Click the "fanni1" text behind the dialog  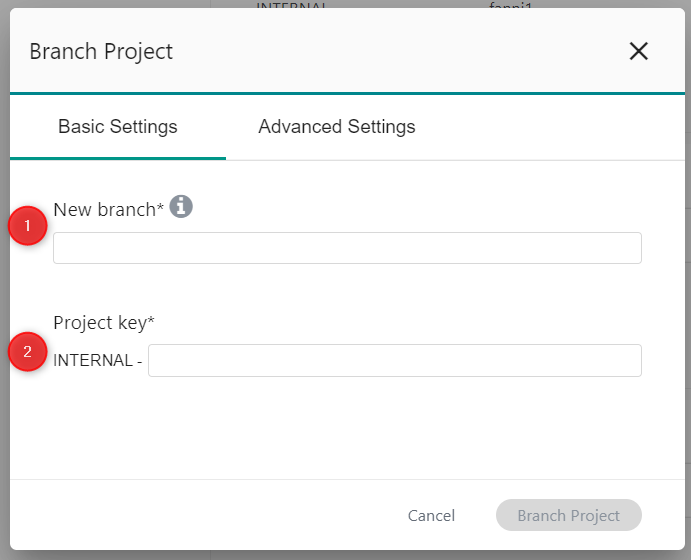[x=500, y=4]
